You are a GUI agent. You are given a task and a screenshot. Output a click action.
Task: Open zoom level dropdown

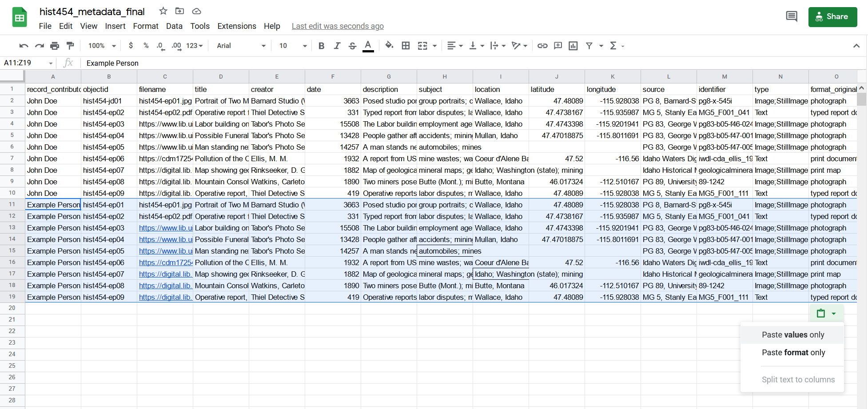(x=102, y=46)
